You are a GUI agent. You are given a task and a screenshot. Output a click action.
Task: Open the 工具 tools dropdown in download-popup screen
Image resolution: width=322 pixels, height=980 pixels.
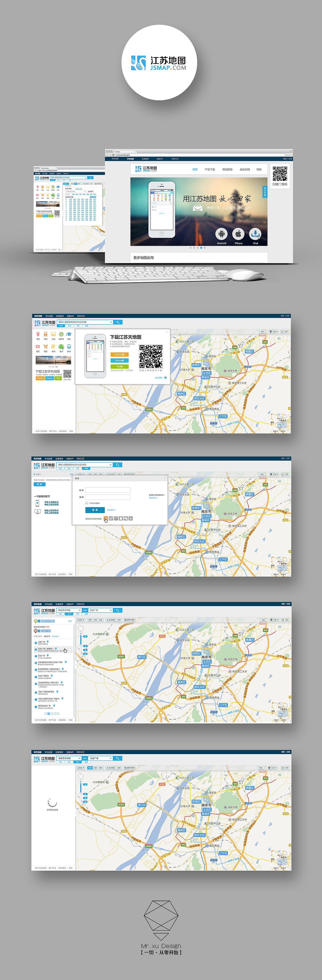coord(274,331)
